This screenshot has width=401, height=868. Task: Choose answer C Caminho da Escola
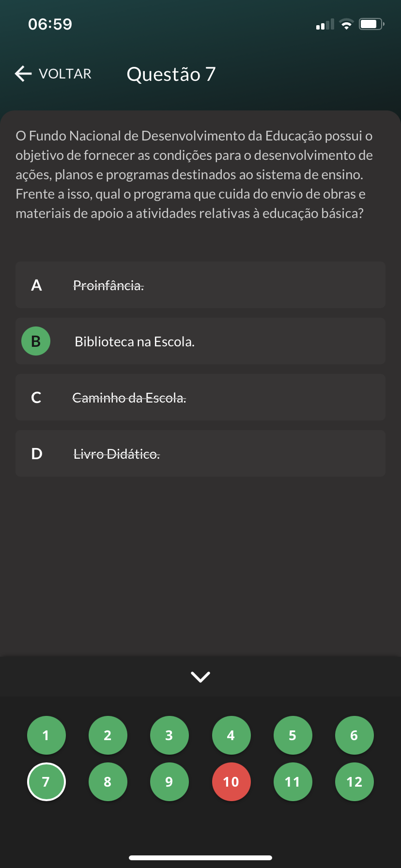pos(200,398)
